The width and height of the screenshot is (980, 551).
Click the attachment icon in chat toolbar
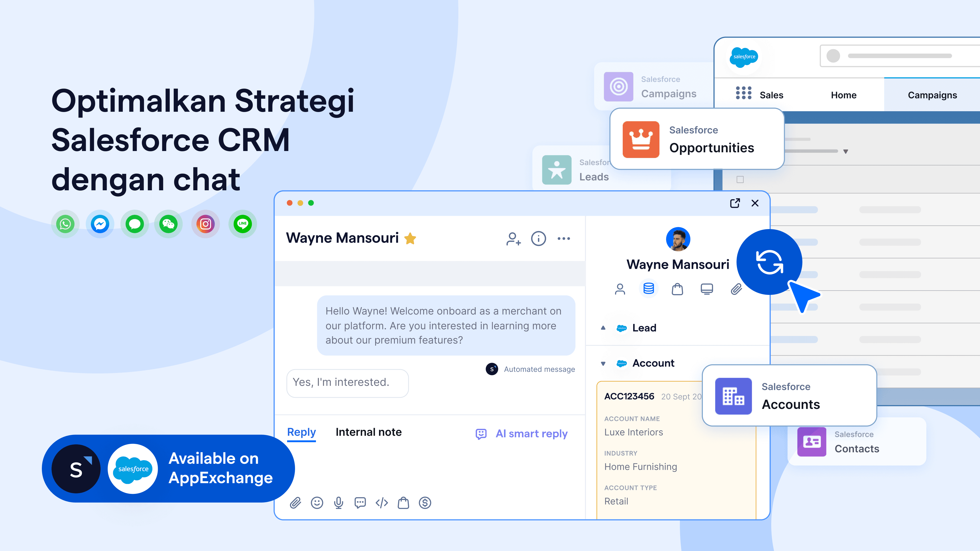tap(296, 502)
